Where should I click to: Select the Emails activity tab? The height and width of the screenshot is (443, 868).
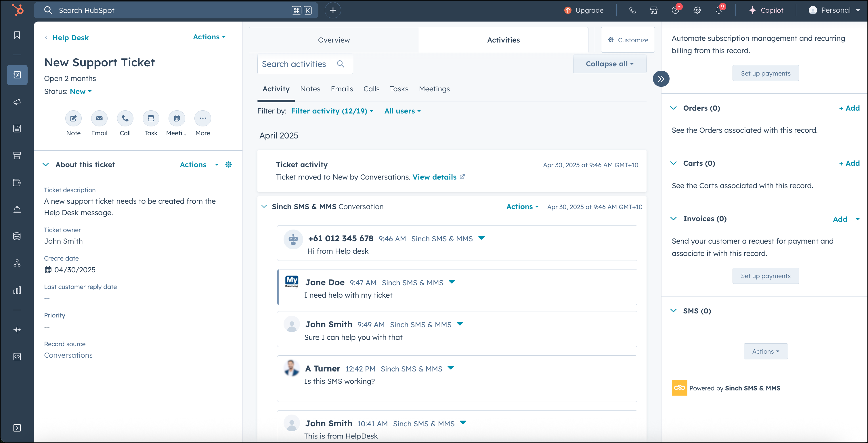(x=342, y=89)
